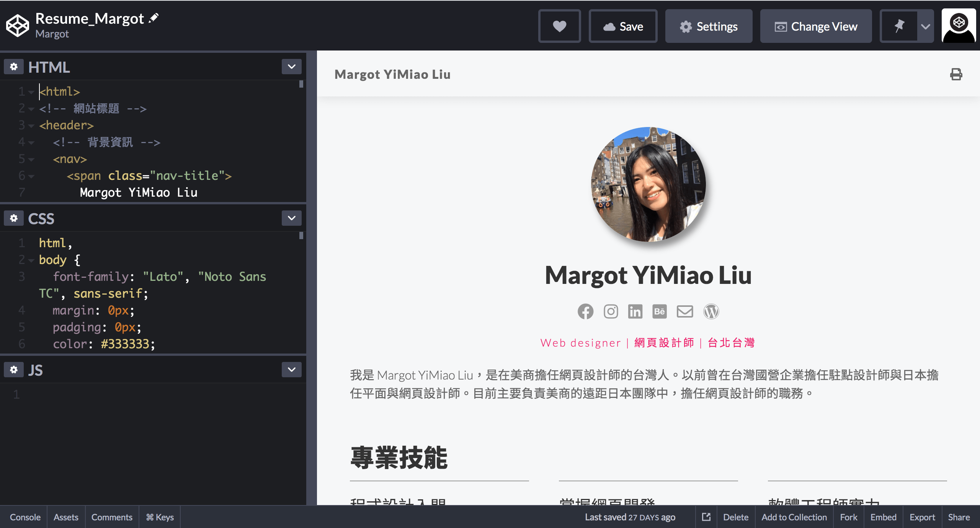Viewport: 980px width, 528px height.
Task: Open the Facebook social icon
Action: (x=585, y=311)
